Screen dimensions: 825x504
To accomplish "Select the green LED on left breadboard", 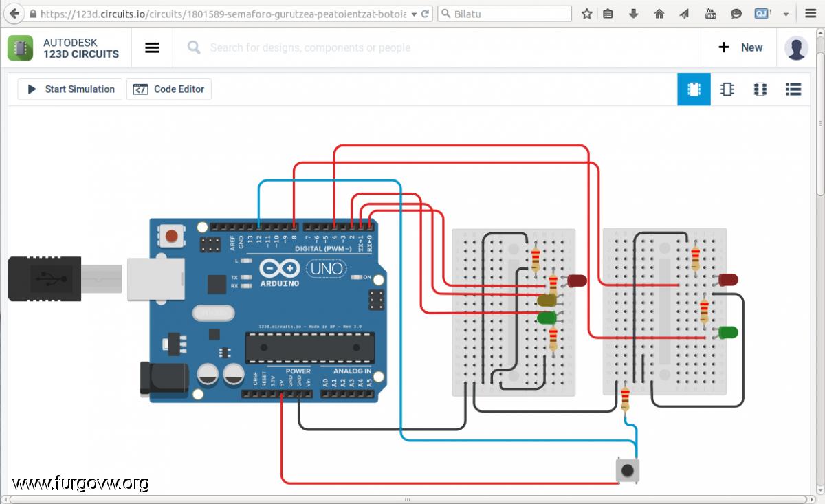I will point(547,318).
